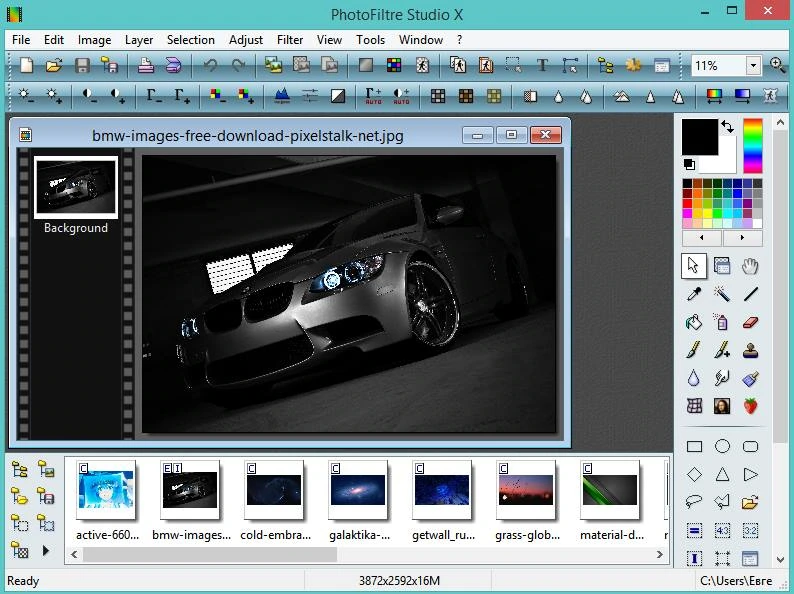Open the question mark help menu
The image size is (794, 594).
coord(459,39)
